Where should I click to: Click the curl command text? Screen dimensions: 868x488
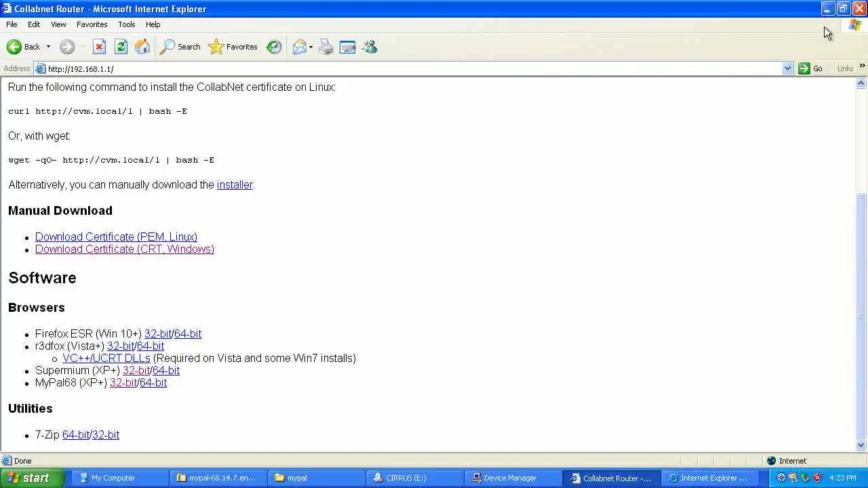tap(98, 111)
